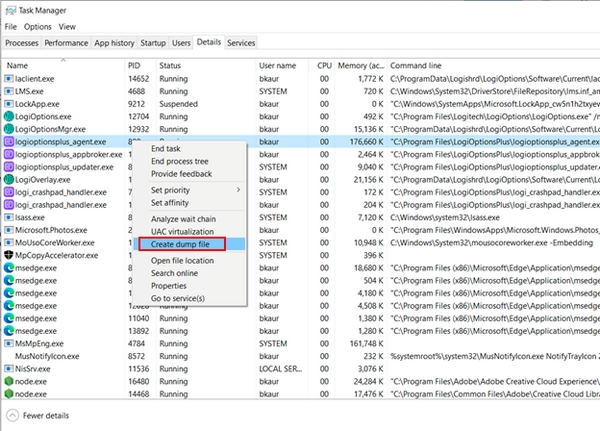Click the Edge icon of msedge.exe PID 13892
This screenshot has height=431, width=600.
[x=8, y=331]
